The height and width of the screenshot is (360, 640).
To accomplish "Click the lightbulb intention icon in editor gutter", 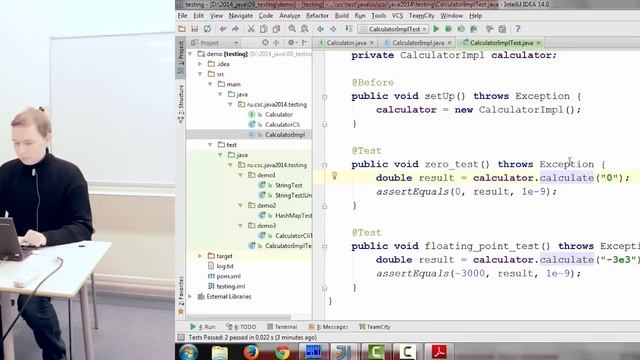I will [334, 176].
